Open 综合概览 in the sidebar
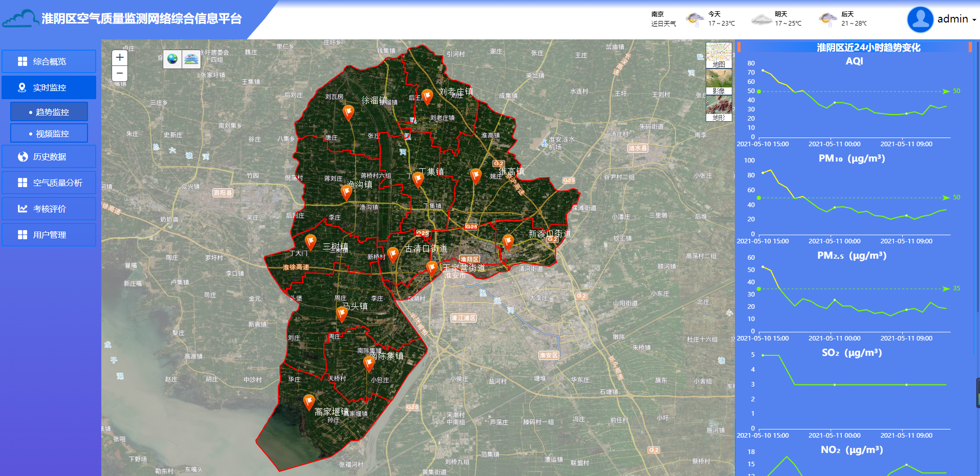The image size is (980, 476). tap(49, 61)
